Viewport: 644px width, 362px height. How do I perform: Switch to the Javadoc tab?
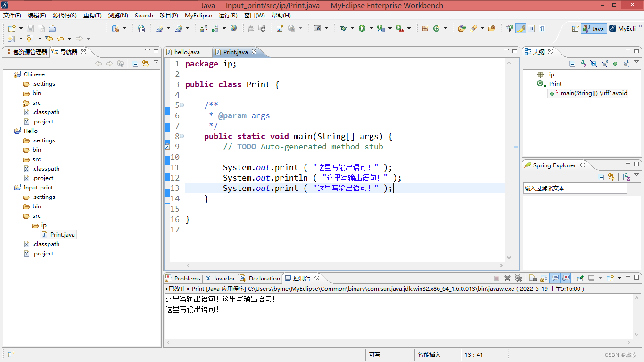point(220,278)
